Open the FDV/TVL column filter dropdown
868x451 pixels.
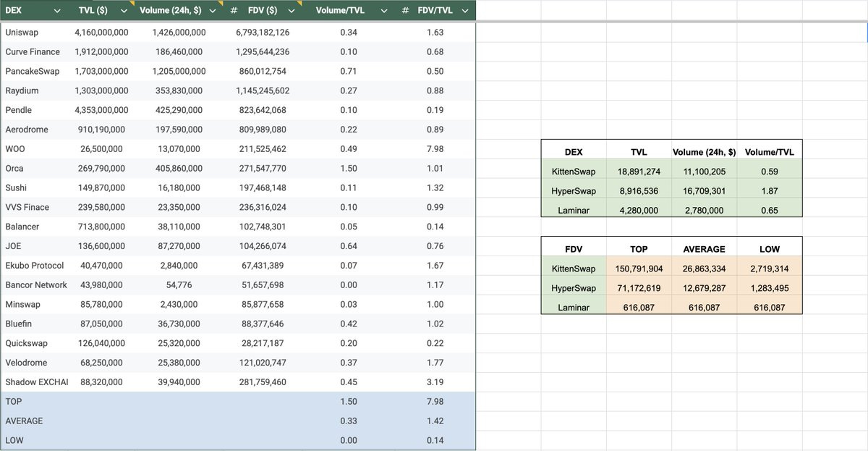(467, 11)
